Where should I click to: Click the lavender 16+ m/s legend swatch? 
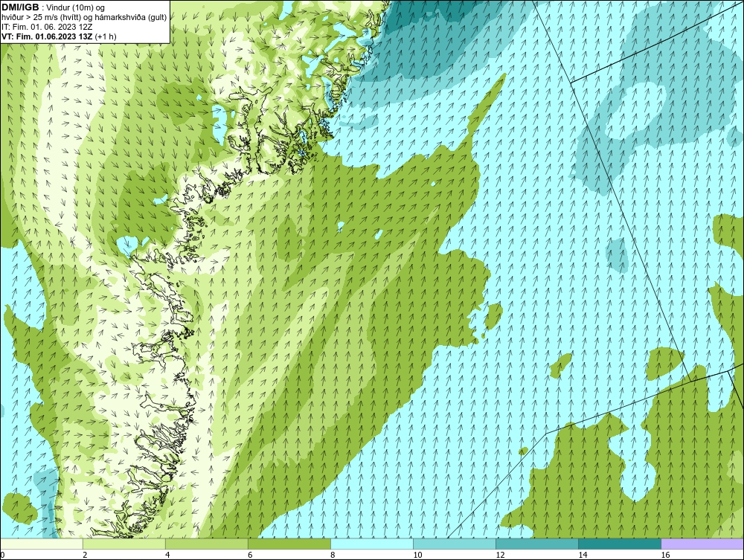click(x=702, y=544)
